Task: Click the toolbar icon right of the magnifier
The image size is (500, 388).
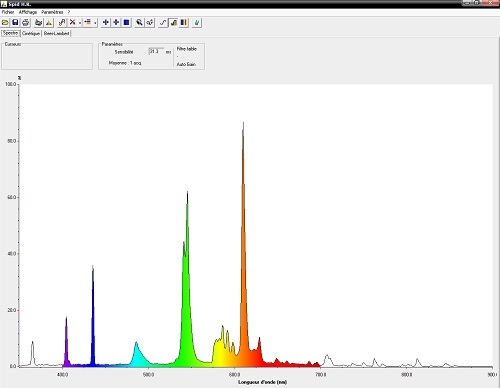Action: pyautogui.click(x=150, y=23)
